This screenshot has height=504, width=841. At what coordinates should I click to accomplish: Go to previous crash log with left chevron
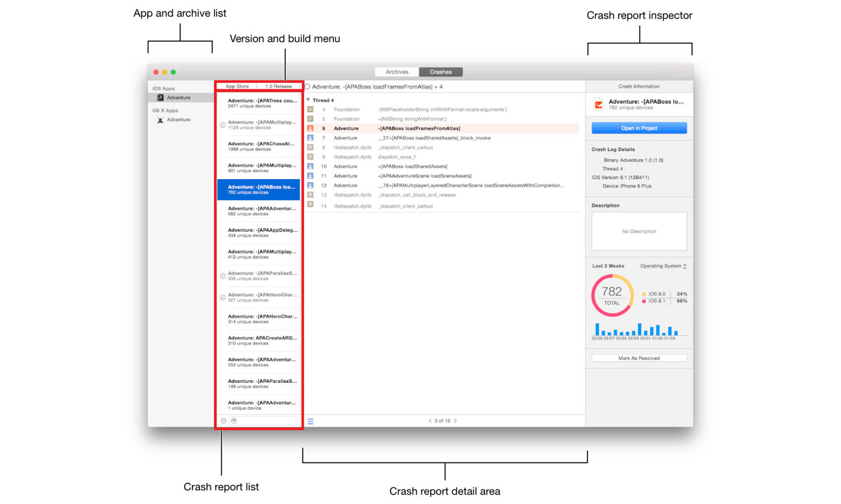click(x=430, y=421)
